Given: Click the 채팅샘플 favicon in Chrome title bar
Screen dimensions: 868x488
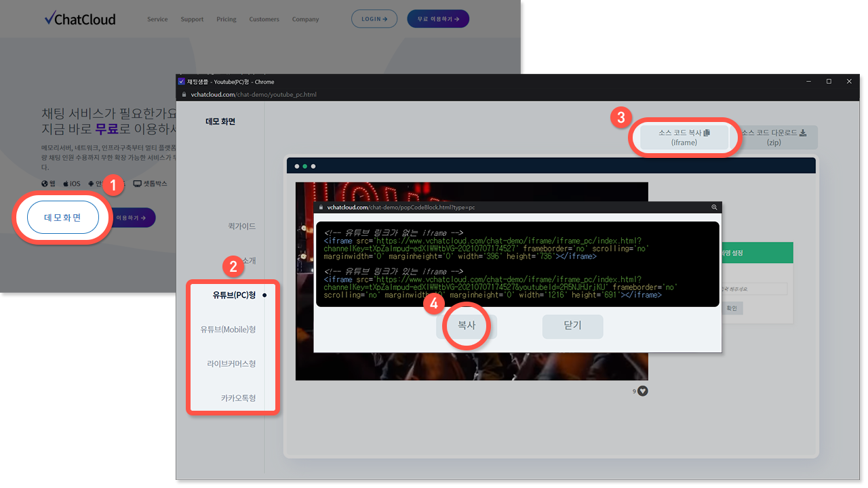Looking at the screenshot, I should tap(181, 81).
